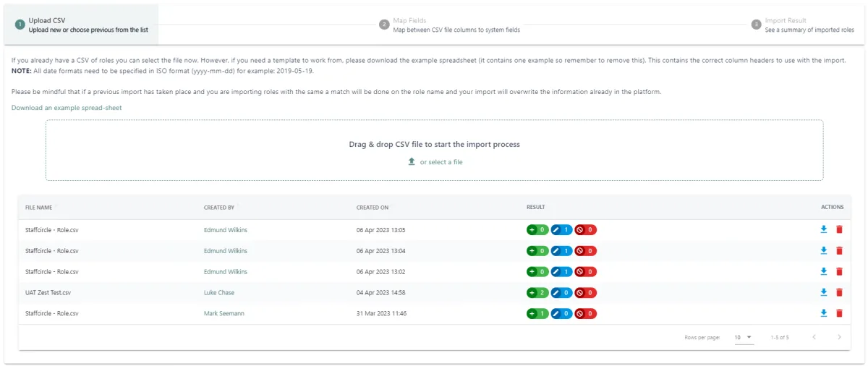This screenshot has height=366, width=868.
Task: Select the Upload CSV step
Action: pyautogui.click(x=81, y=25)
